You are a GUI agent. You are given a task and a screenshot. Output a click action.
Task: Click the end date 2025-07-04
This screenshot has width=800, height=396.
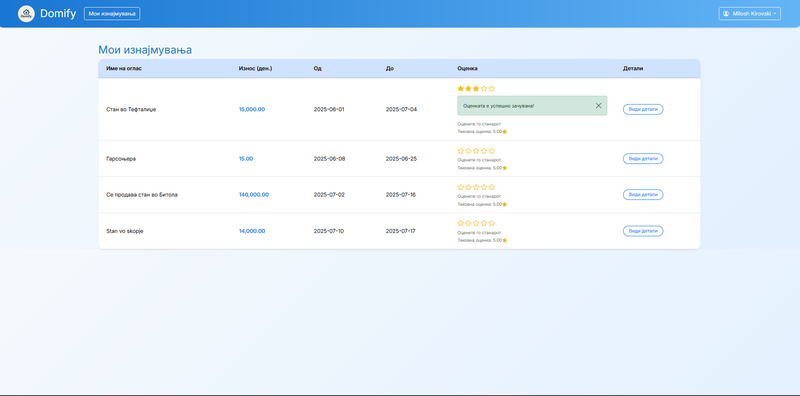tap(402, 109)
